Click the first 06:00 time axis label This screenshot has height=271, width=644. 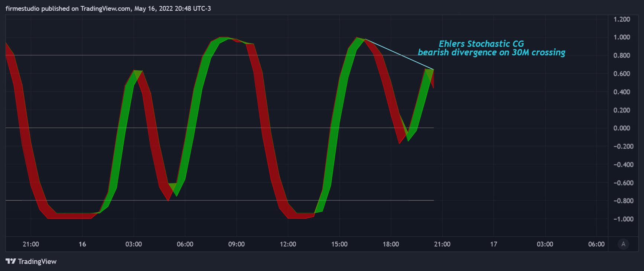tap(185, 244)
